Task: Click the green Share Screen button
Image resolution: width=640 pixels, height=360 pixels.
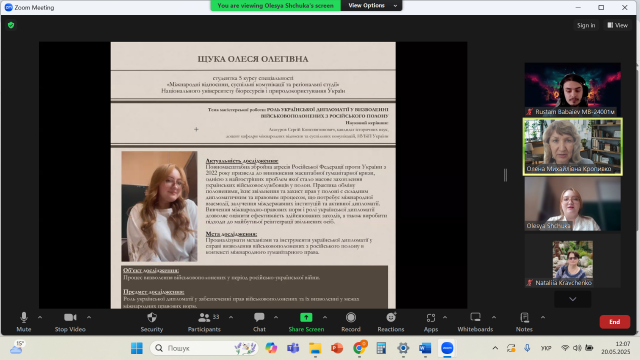Action: pyautogui.click(x=306, y=322)
